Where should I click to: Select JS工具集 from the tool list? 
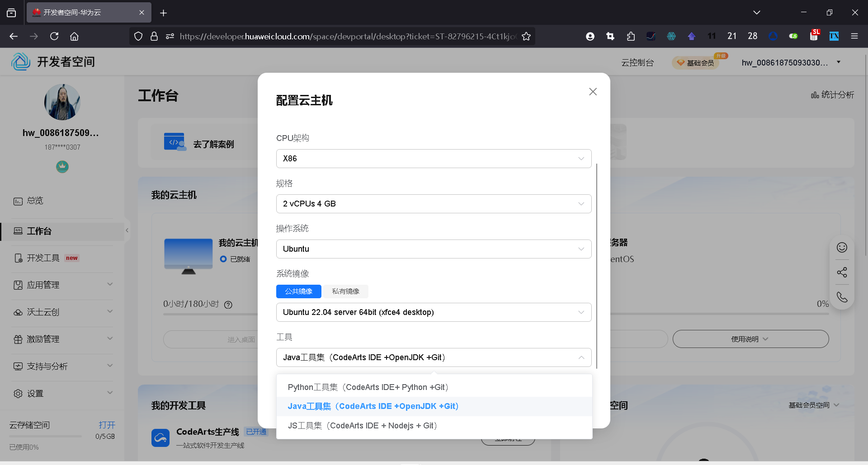coord(362,425)
